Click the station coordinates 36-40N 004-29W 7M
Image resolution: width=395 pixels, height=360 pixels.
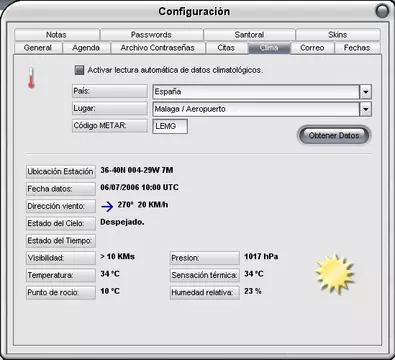[137, 170]
